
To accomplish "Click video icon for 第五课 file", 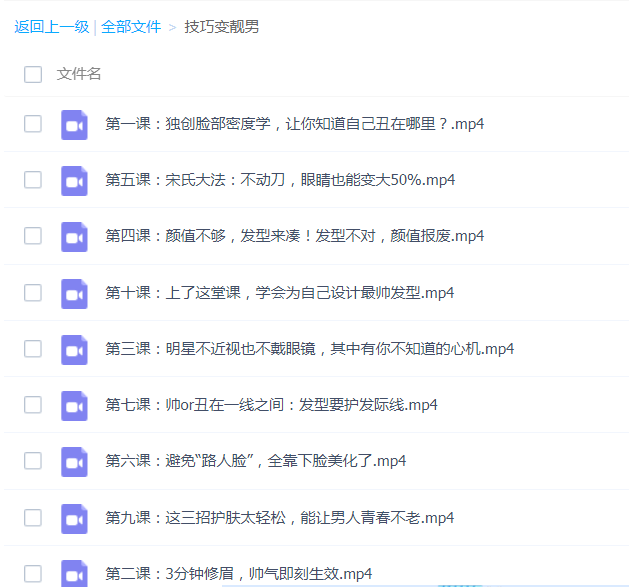I will pos(74,181).
